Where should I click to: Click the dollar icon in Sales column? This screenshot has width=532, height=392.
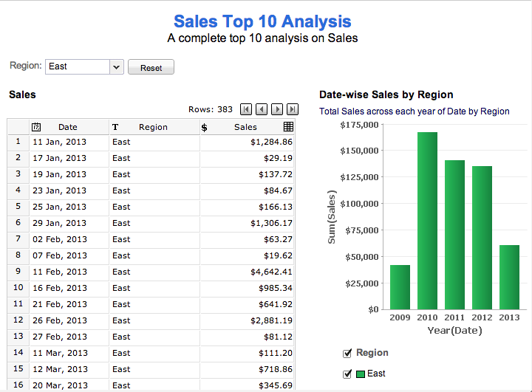(x=204, y=127)
